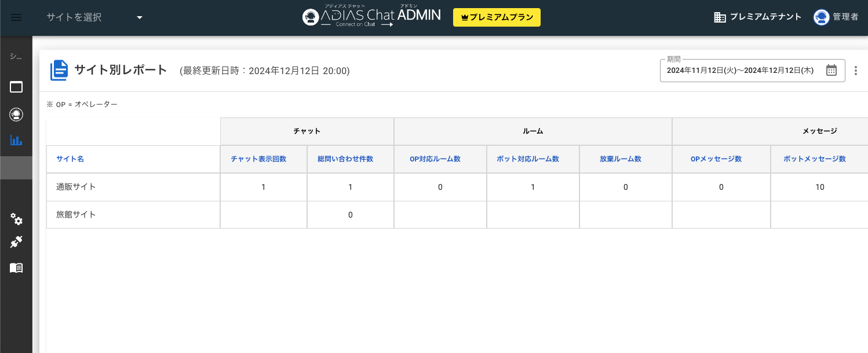Open the gears settings icon in sidebar

[16, 219]
